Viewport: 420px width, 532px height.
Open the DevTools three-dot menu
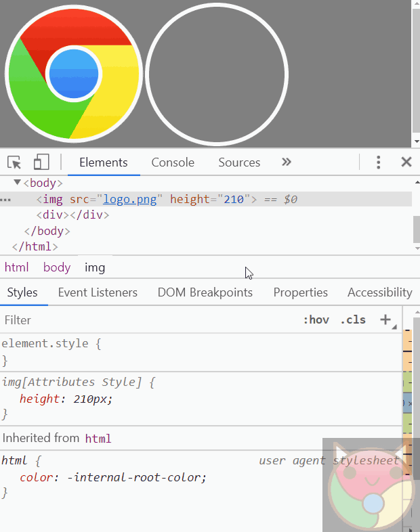pyautogui.click(x=378, y=162)
